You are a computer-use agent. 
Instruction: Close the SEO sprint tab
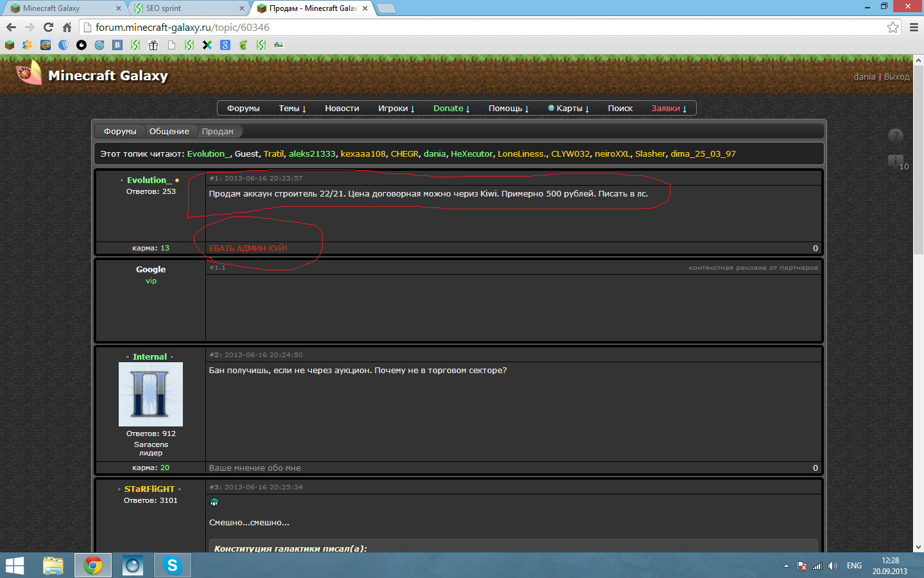click(x=242, y=8)
